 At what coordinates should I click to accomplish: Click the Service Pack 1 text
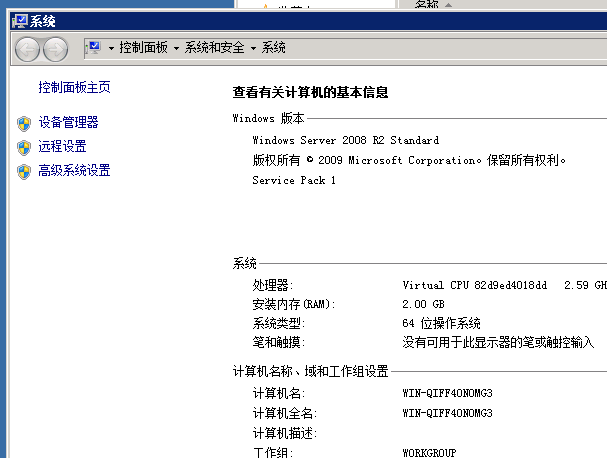pyautogui.click(x=294, y=180)
